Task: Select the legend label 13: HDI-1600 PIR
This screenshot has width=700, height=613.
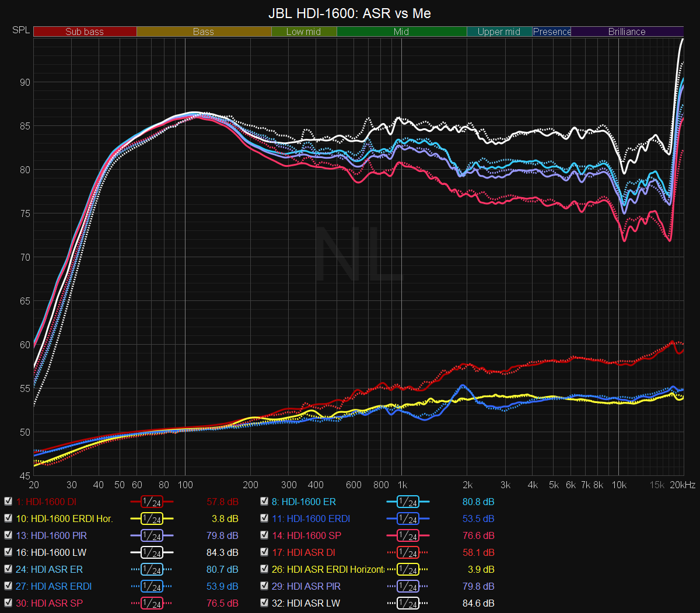Action: (51, 535)
